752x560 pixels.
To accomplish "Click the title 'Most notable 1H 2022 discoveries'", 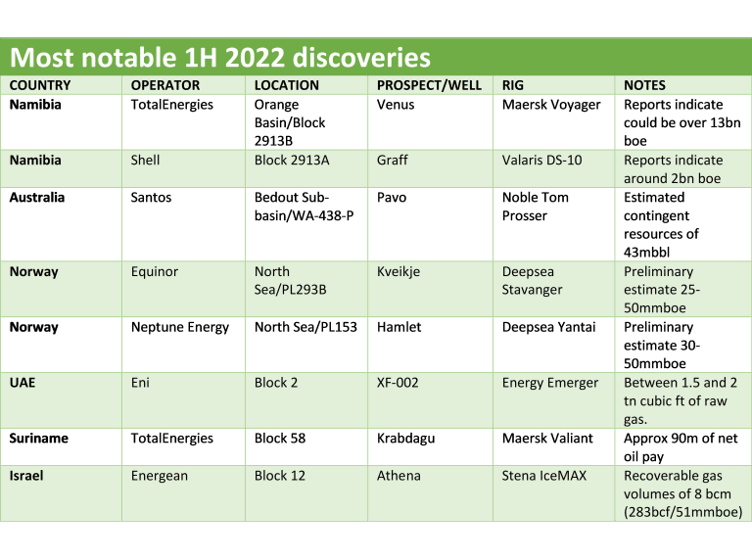I will pos(220,58).
